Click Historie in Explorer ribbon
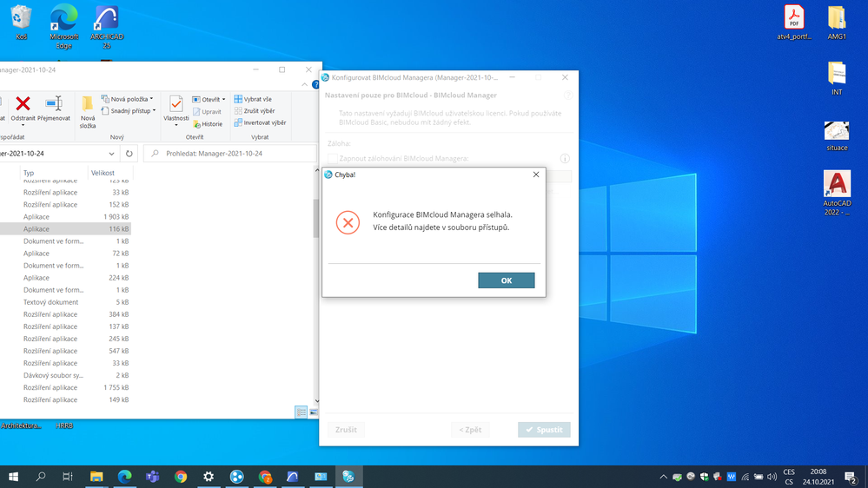The width and height of the screenshot is (868, 488). click(208, 124)
